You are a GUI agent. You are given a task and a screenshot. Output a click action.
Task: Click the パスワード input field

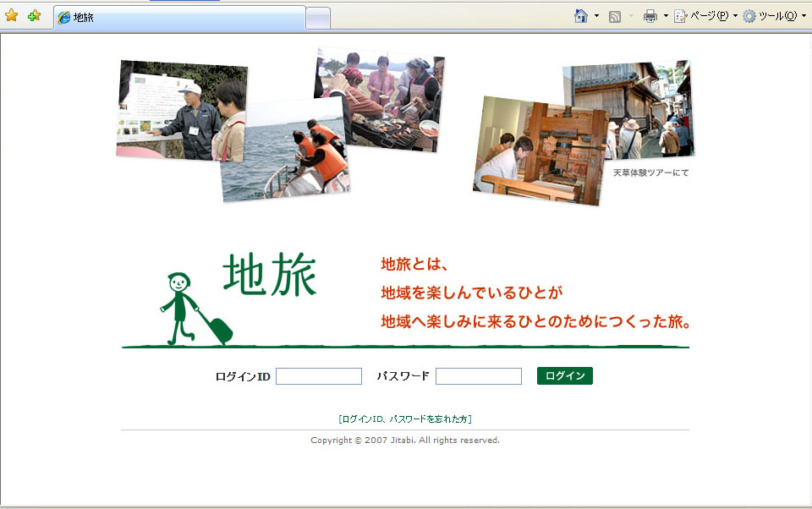coord(479,376)
